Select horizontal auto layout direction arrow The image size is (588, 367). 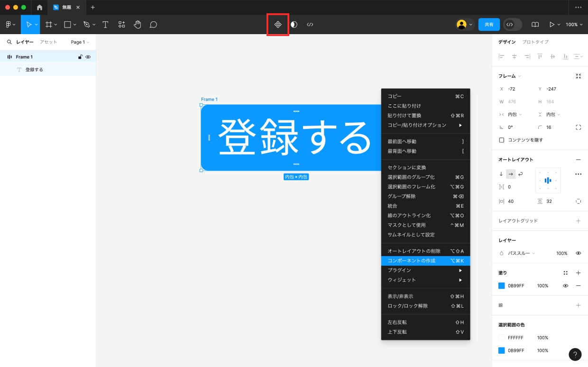(x=511, y=174)
